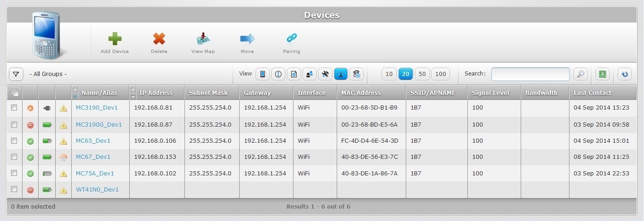
Task: Sort descending using arrow left of Name/Alias
Action: (x=75, y=96)
